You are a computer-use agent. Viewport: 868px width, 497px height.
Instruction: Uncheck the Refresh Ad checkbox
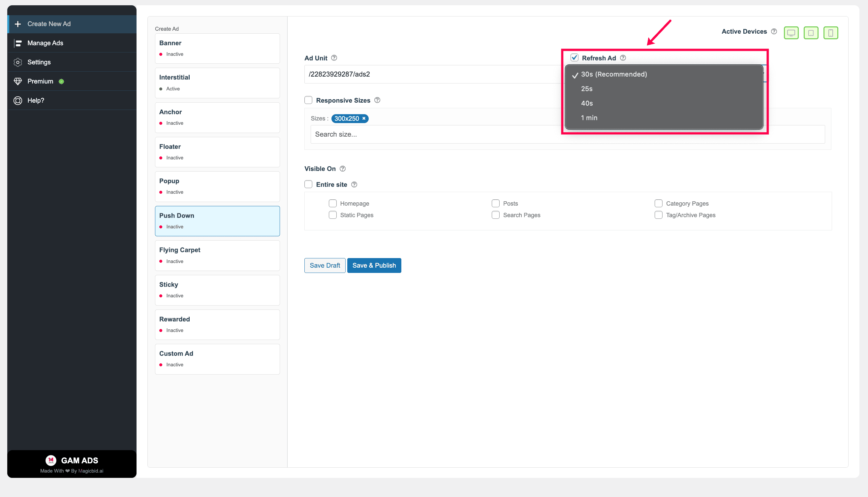click(574, 58)
